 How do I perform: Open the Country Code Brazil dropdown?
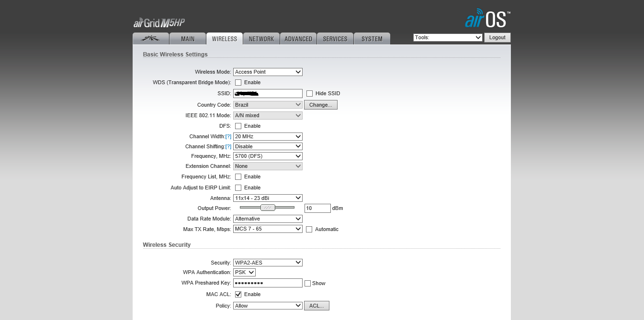[x=268, y=105]
